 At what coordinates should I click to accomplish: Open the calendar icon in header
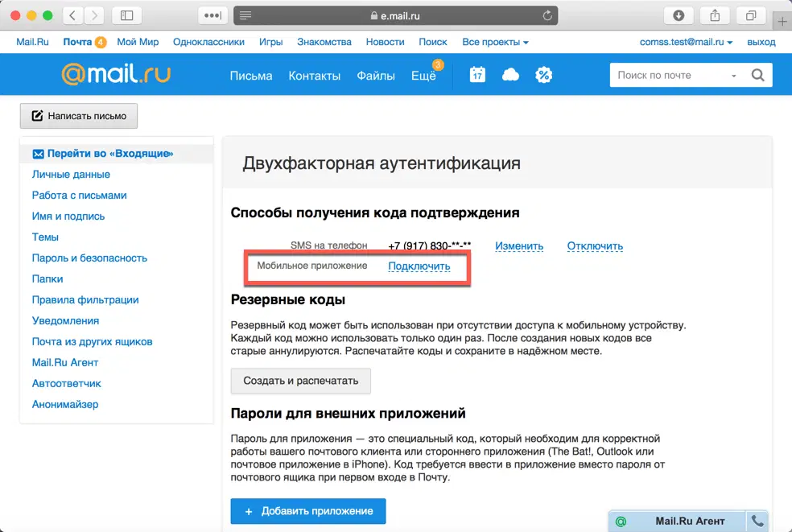click(x=477, y=75)
